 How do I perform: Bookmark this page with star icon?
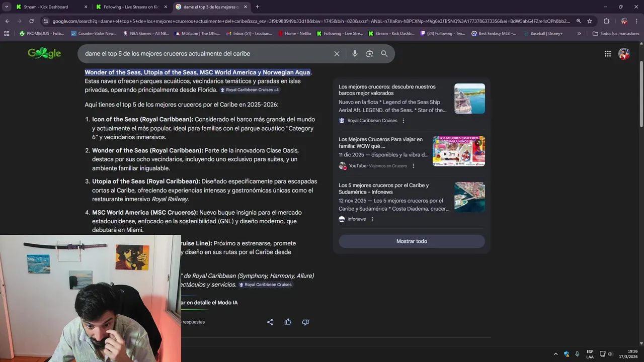[x=590, y=21]
